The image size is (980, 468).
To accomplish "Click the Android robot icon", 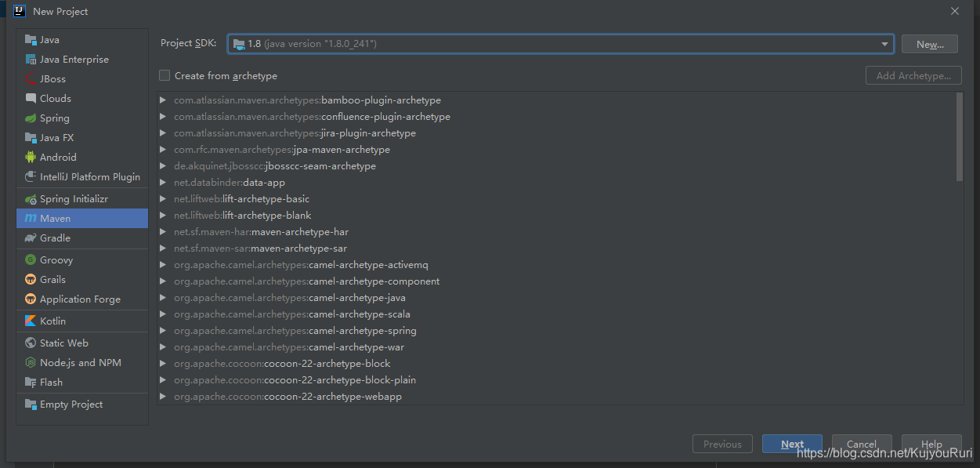I will tap(31, 158).
